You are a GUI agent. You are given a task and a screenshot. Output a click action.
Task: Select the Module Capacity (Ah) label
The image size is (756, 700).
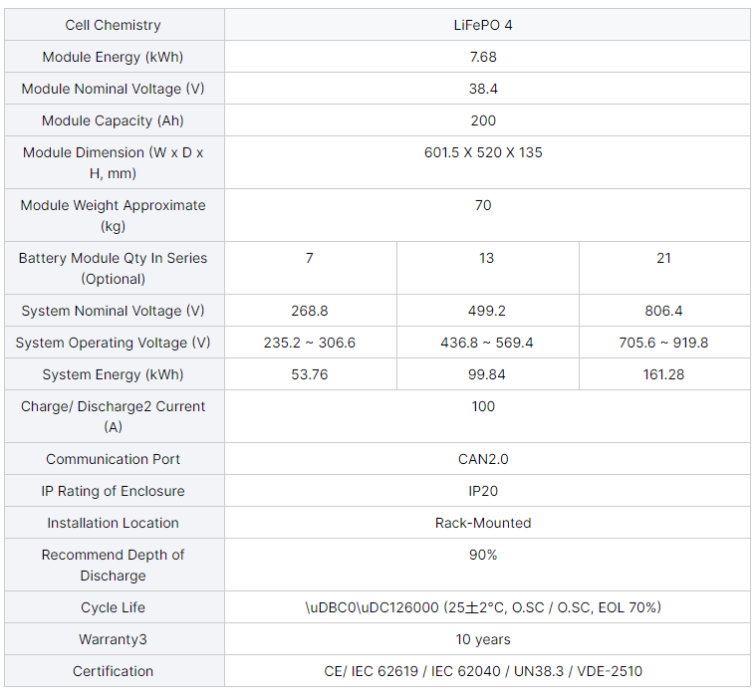click(113, 120)
